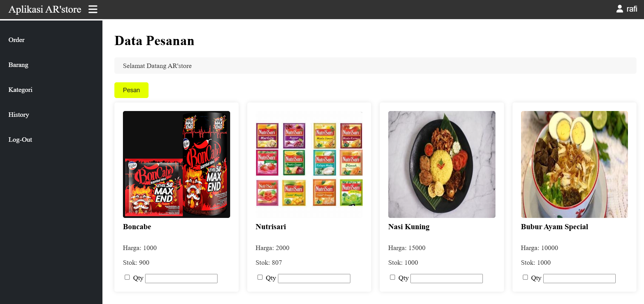Image resolution: width=644 pixels, height=304 pixels.
Task: Focus the Nasi Kuning quantity input field
Action: tap(447, 278)
